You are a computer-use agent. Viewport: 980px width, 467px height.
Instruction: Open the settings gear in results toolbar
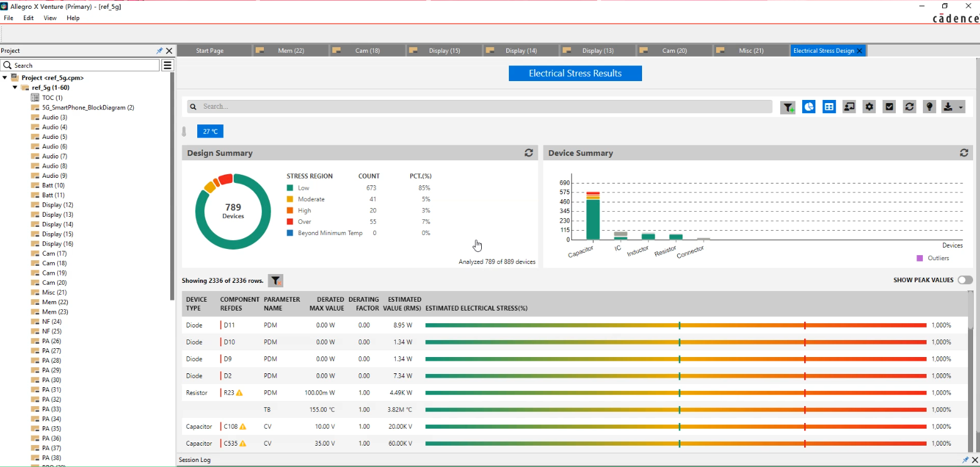point(869,107)
